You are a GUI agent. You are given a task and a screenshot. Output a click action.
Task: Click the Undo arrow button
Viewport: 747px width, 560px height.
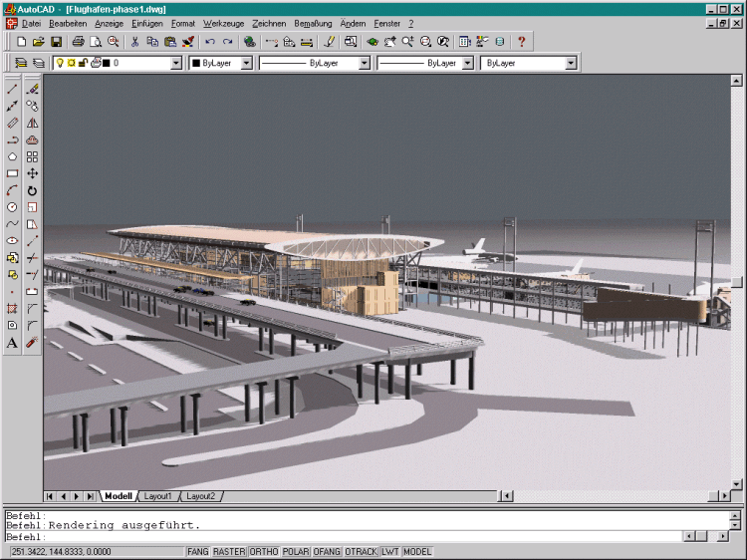pos(209,42)
